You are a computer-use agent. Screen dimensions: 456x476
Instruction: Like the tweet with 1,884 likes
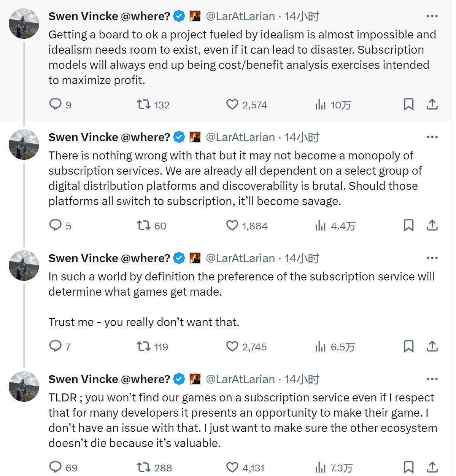point(232,225)
